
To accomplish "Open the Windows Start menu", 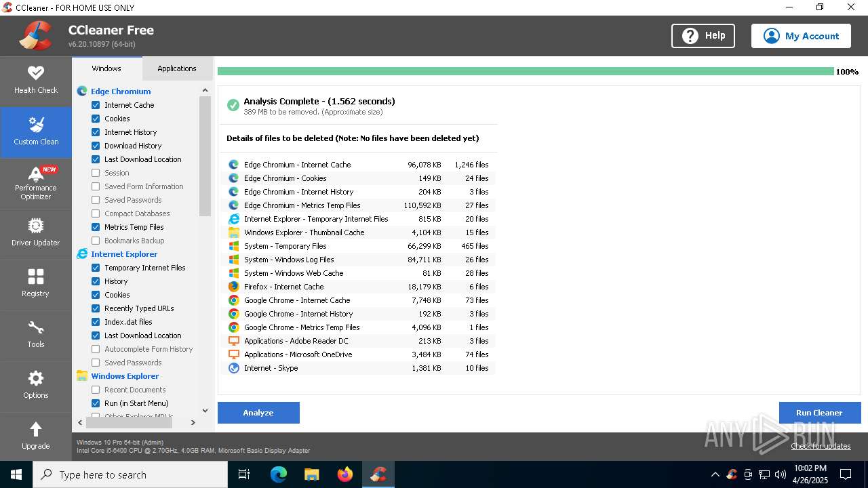I will point(16,474).
